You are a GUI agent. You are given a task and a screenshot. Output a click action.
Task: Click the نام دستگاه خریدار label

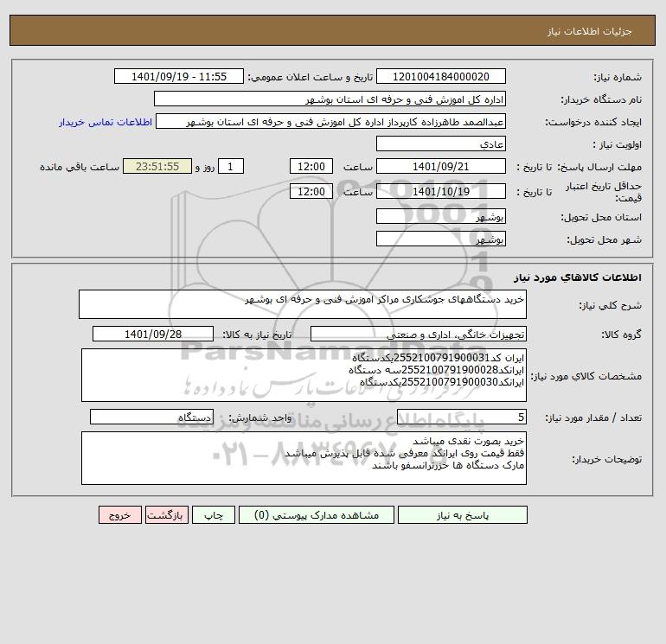[x=601, y=99]
